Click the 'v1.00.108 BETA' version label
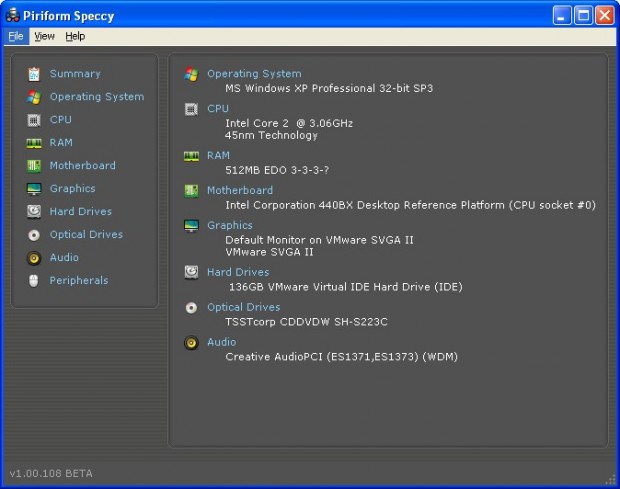Screen dimensions: 620x489 click(x=51, y=473)
